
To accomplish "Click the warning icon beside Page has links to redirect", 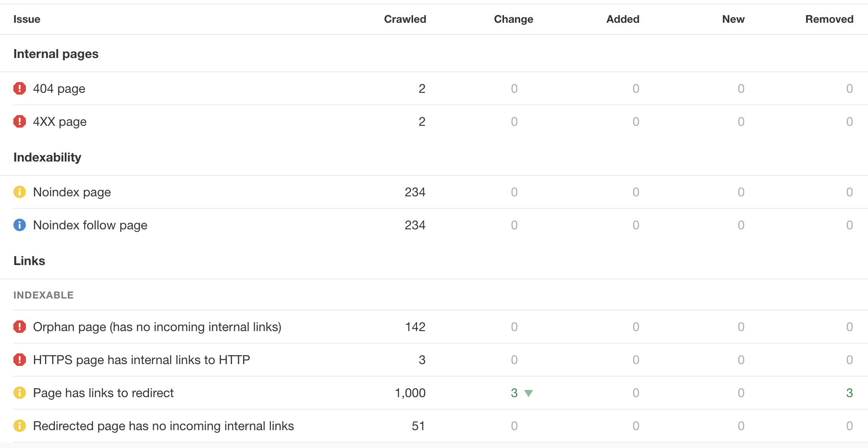I will pyautogui.click(x=19, y=393).
